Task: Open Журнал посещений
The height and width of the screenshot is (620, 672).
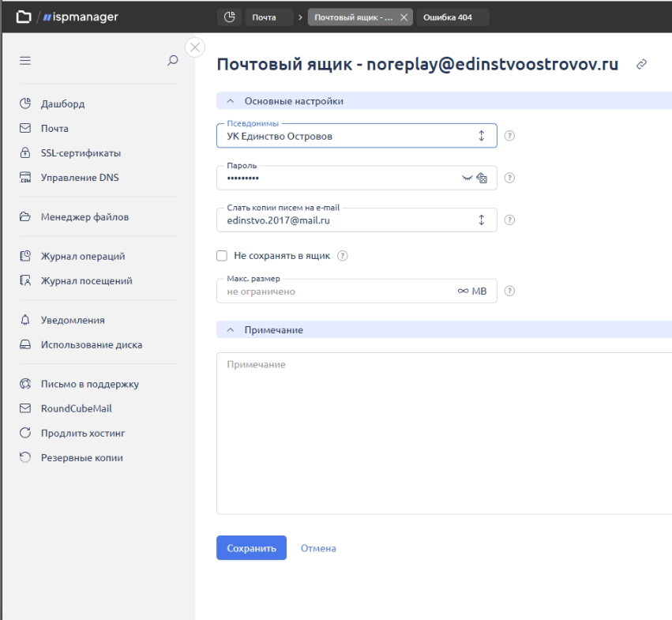Action: [76, 281]
